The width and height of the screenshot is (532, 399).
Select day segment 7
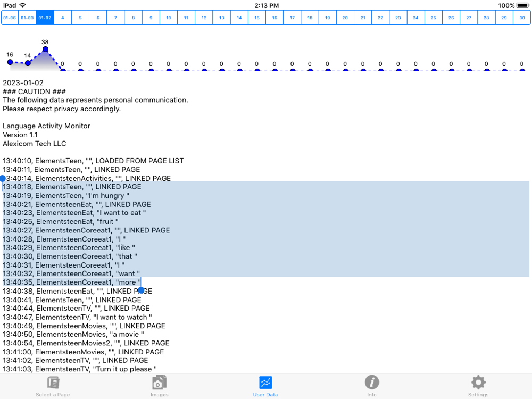point(115,18)
